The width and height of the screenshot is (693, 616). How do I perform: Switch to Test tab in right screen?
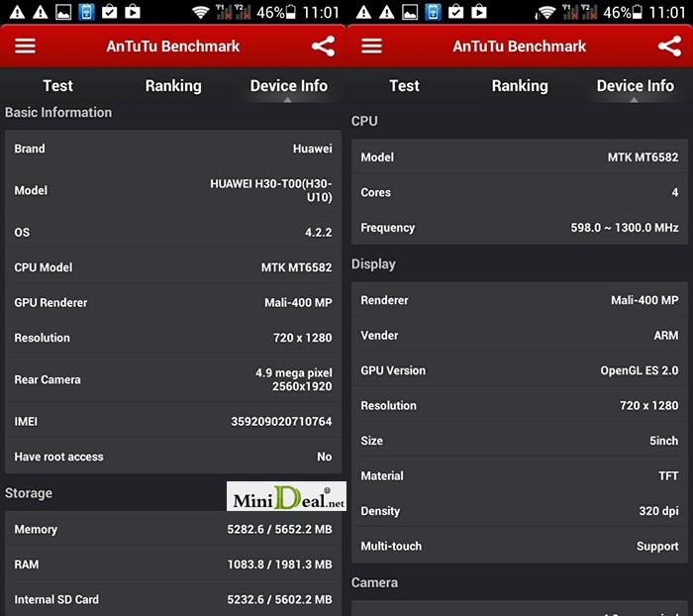pos(404,86)
